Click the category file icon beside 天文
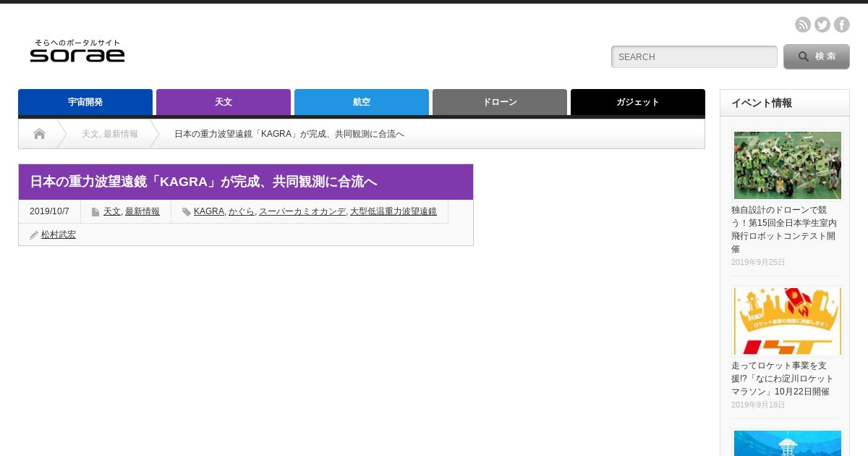The width and height of the screenshot is (868, 456). click(x=95, y=212)
